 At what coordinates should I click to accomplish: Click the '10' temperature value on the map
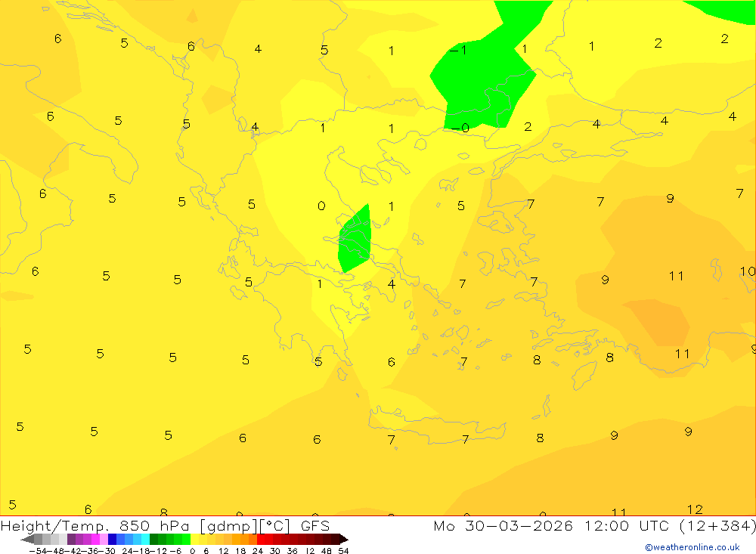[748, 271]
